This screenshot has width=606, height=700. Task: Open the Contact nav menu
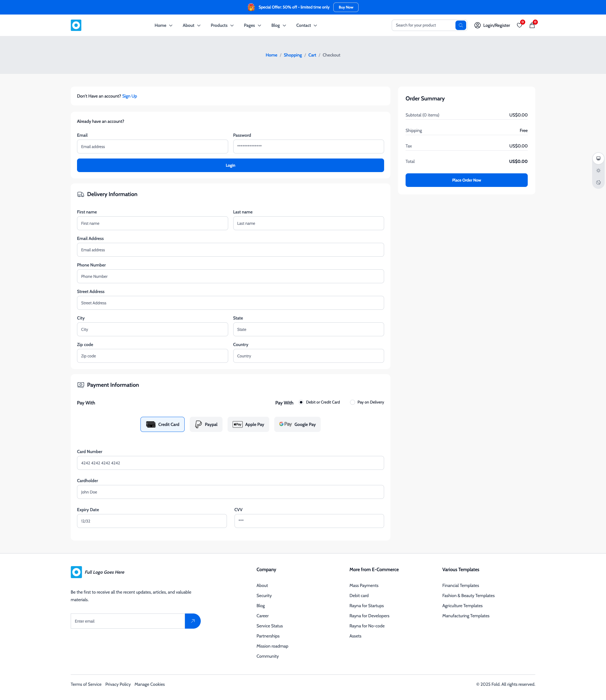click(x=306, y=25)
